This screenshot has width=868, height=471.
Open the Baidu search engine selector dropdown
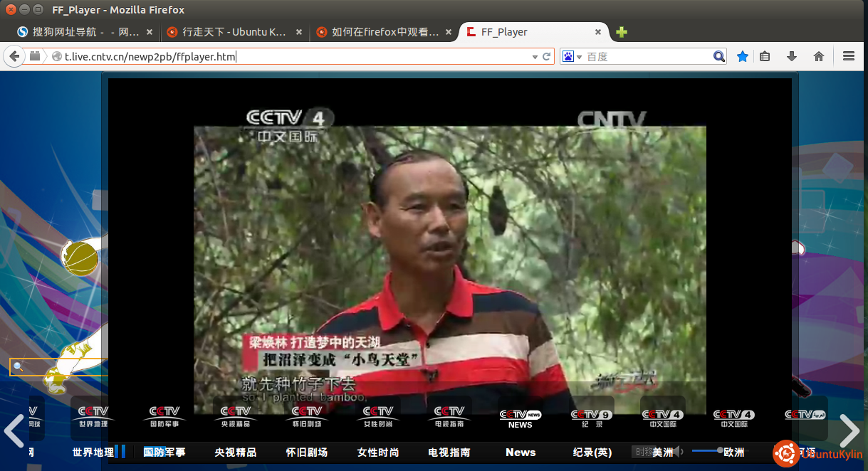[x=572, y=56]
